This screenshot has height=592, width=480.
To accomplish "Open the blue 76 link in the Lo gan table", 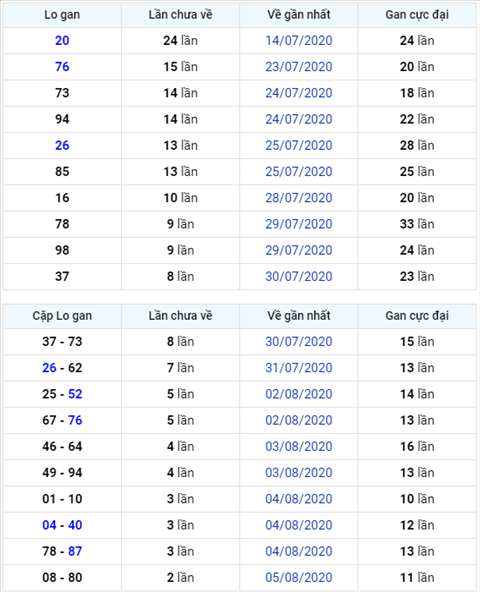I will pyautogui.click(x=62, y=66).
